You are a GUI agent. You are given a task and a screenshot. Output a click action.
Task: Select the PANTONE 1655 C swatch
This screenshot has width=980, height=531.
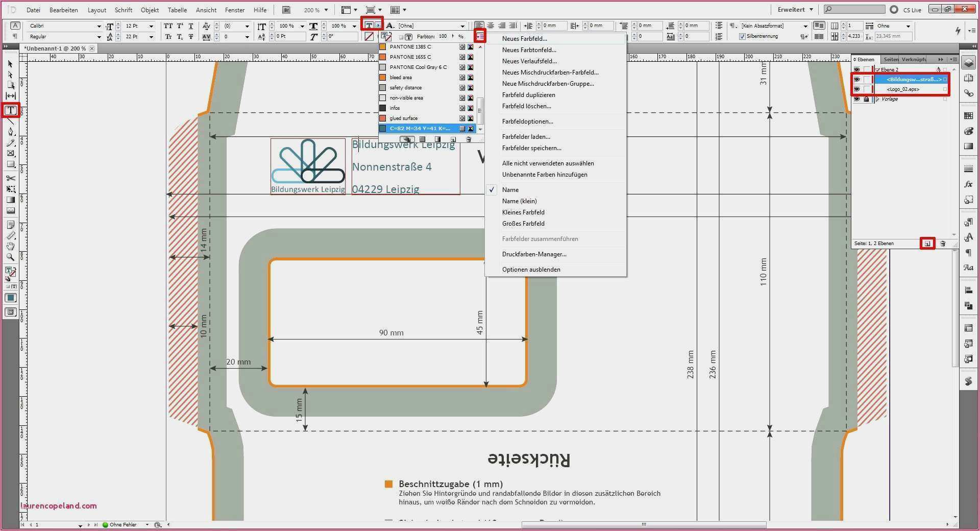click(x=410, y=57)
